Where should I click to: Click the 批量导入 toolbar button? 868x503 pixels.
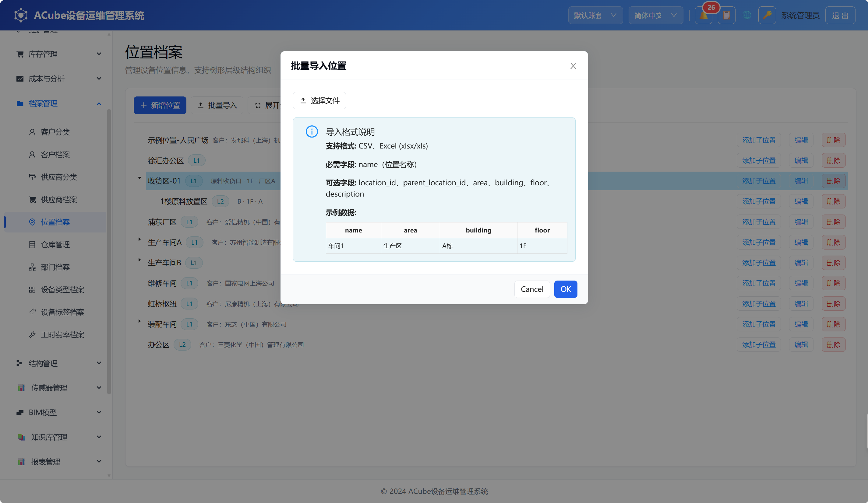pyautogui.click(x=217, y=105)
